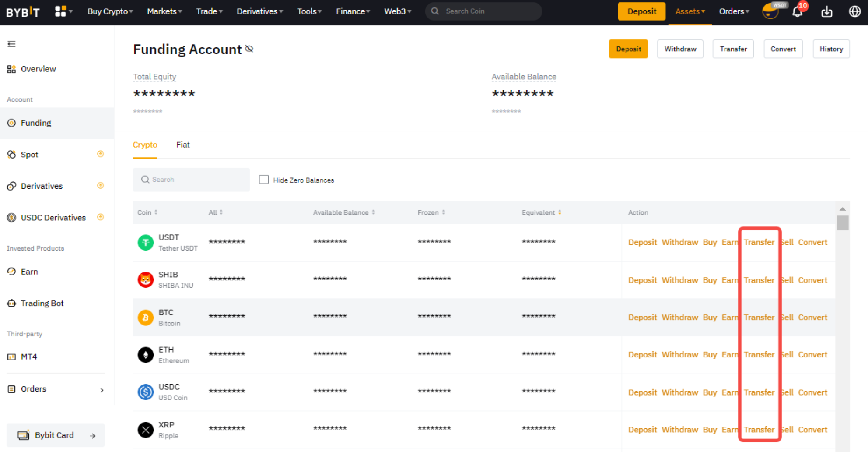Switch to the Fiat tab

coord(183,145)
